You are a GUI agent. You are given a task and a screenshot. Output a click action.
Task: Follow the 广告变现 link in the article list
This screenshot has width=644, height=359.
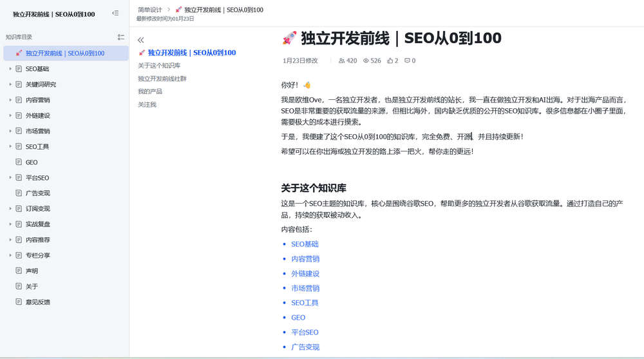point(305,347)
